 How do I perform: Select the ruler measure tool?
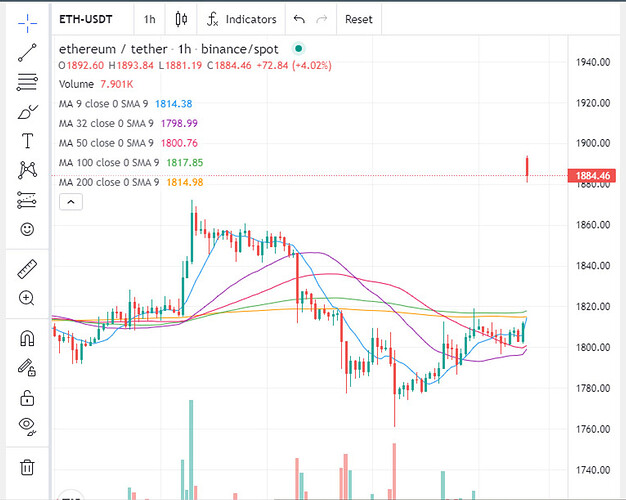pyautogui.click(x=27, y=269)
